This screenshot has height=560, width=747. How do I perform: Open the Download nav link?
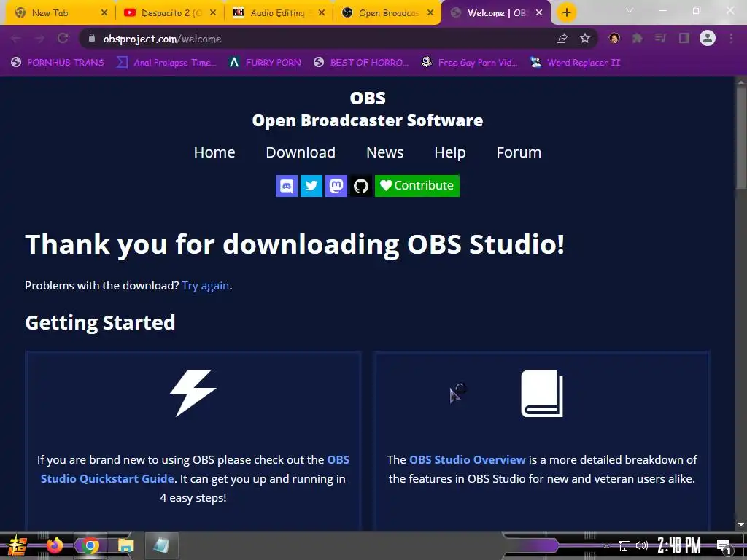[x=301, y=152]
